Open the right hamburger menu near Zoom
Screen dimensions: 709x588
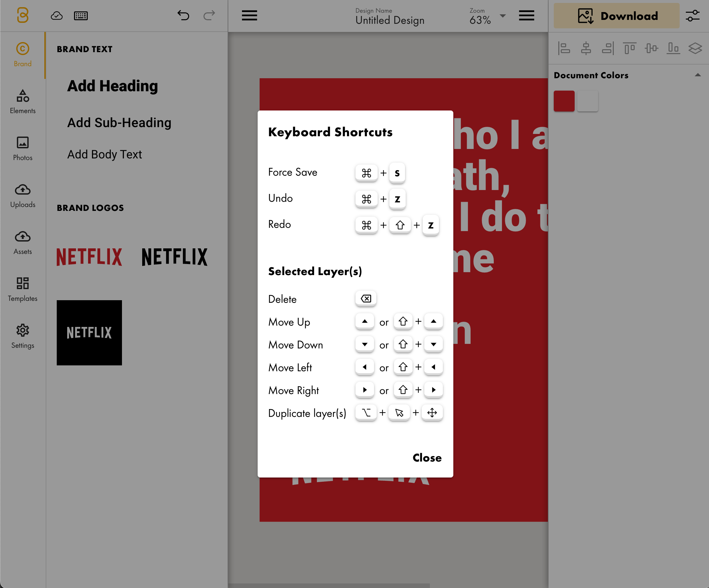tap(526, 16)
